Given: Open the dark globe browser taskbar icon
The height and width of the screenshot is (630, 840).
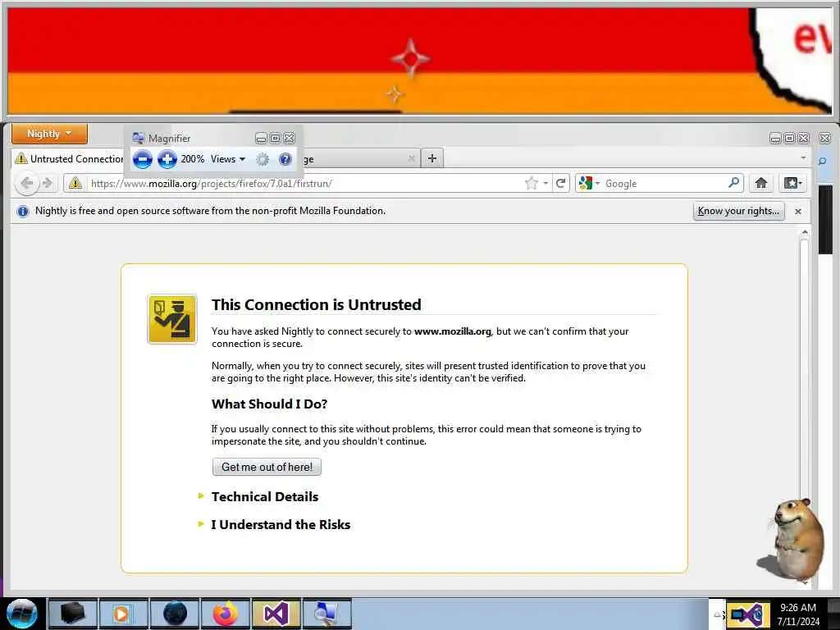Looking at the screenshot, I should pyautogui.click(x=175, y=614).
